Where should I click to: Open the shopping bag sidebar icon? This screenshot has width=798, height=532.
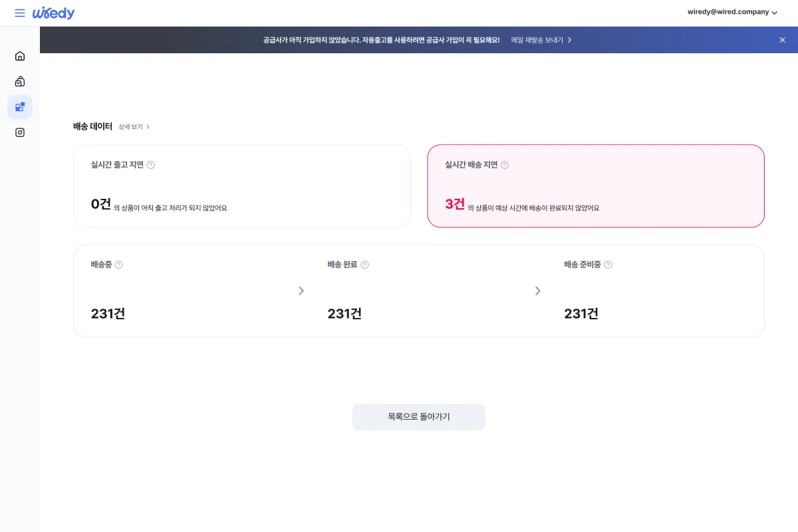pyautogui.click(x=20, y=82)
